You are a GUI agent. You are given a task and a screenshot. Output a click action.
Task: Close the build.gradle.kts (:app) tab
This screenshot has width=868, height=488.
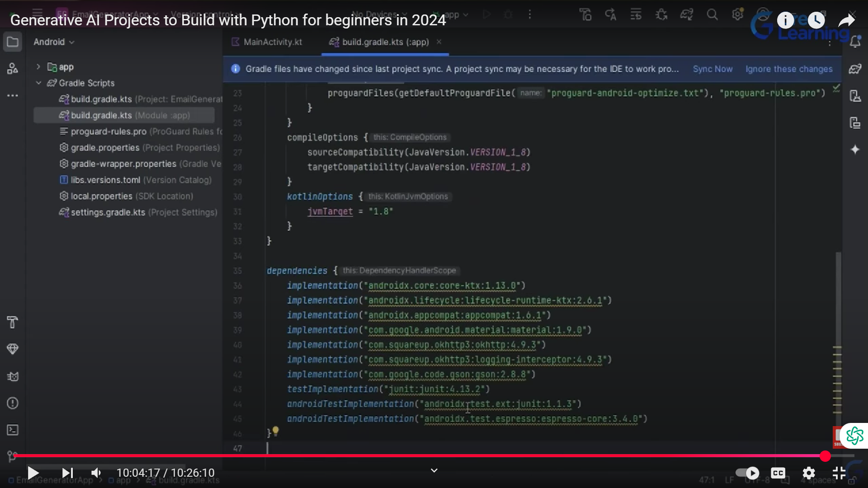[x=439, y=42]
